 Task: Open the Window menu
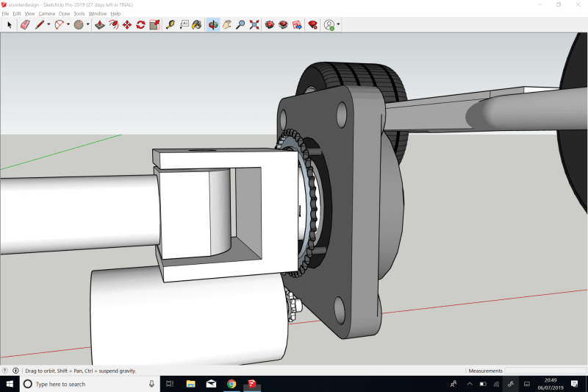pyautogui.click(x=98, y=13)
